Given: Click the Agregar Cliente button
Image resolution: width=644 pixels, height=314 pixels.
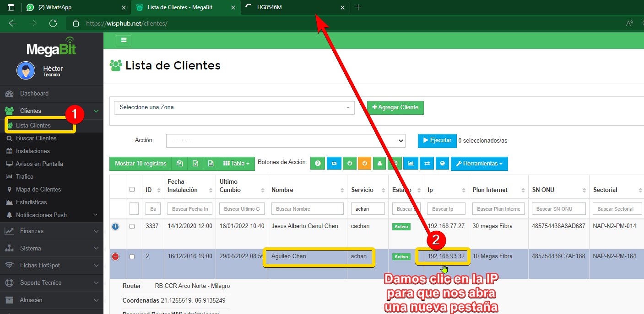Looking at the screenshot, I should [x=395, y=107].
